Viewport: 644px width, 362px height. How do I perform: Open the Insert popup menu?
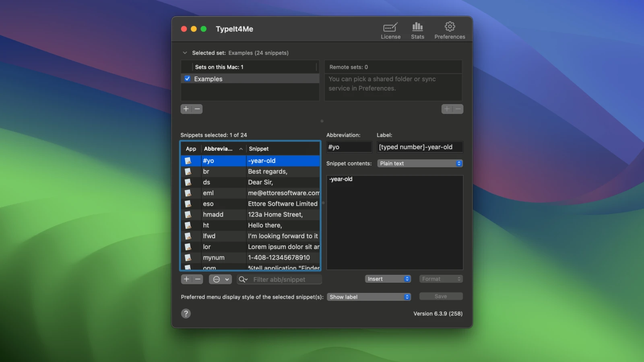(388, 279)
